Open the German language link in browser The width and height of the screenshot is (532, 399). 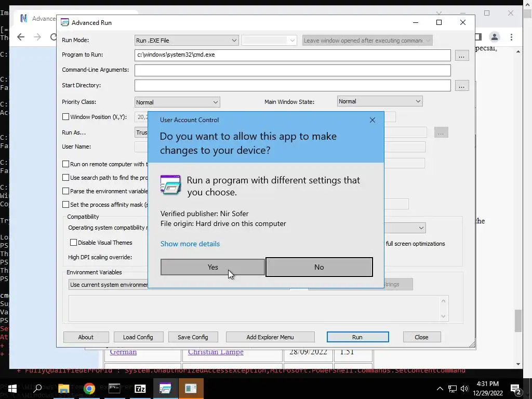click(x=123, y=352)
